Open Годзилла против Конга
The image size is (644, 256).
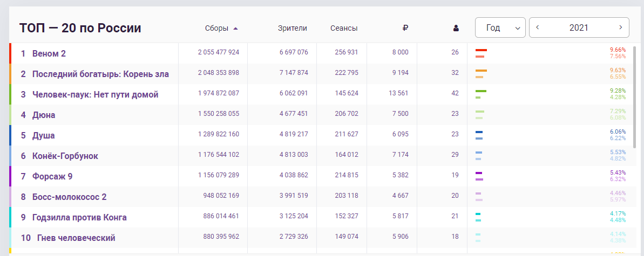[79, 217]
